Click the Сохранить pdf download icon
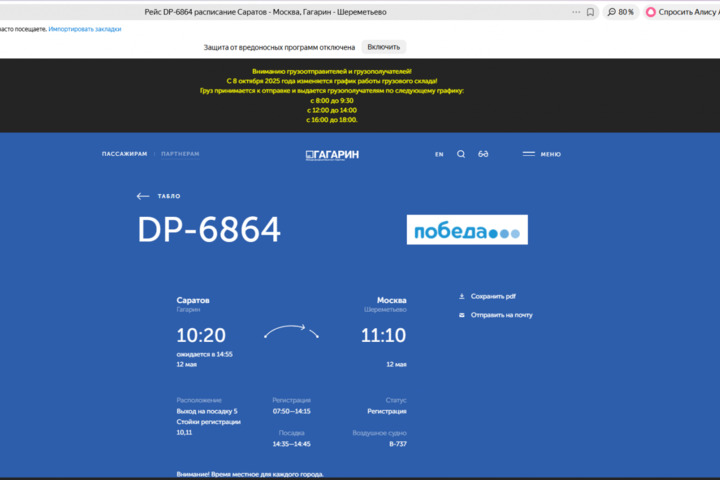 pyautogui.click(x=461, y=296)
